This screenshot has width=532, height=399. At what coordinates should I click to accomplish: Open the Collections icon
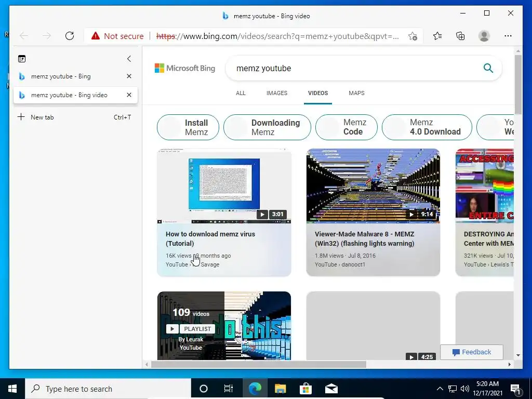point(460,36)
